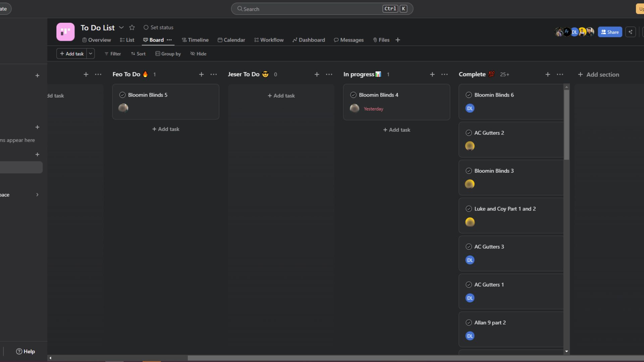Viewport: 644px width, 362px height.
Task: Click the pink project icon
Action: tap(65, 32)
